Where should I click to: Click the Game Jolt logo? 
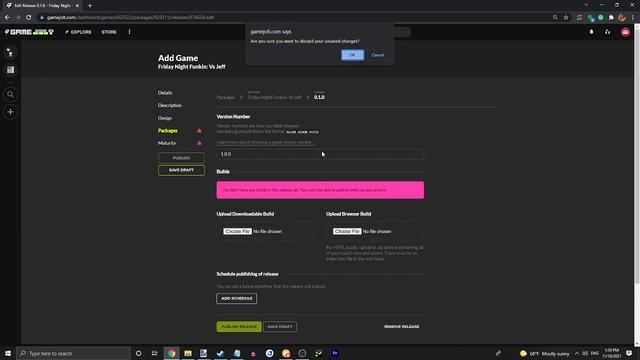29,32
